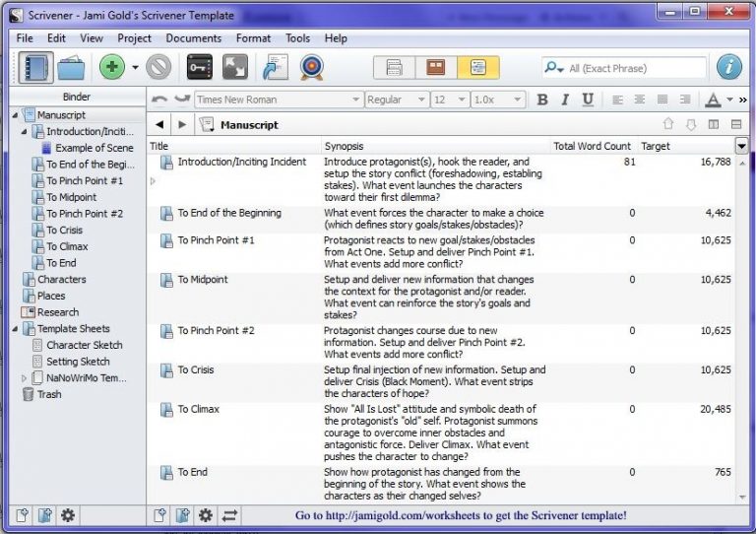Split the editor vertically icon
The image size is (756, 534).
[x=713, y=124]
